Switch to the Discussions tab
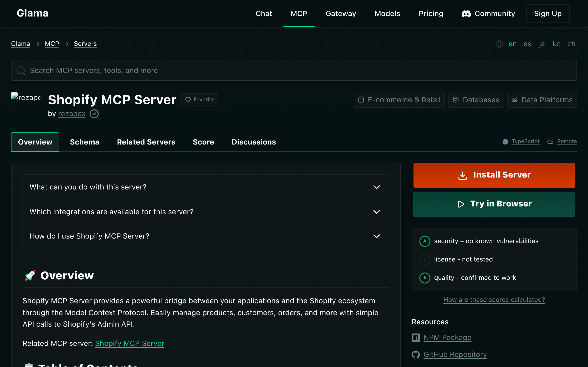 pos(254,142)
